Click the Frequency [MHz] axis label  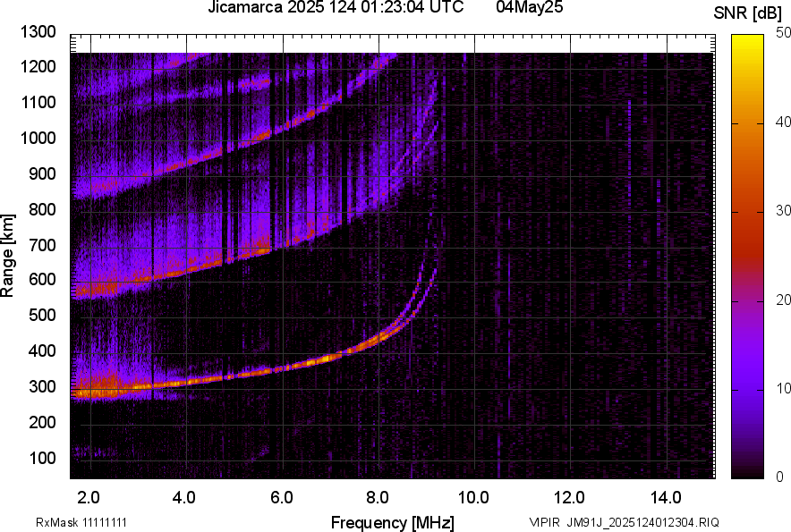[393, 522]
